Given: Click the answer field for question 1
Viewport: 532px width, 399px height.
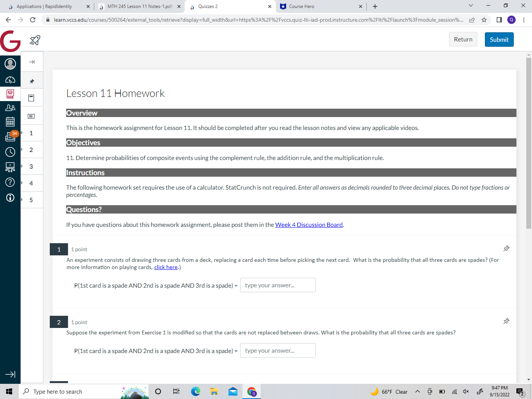Looking at the screenshot, I should [277, 285].
